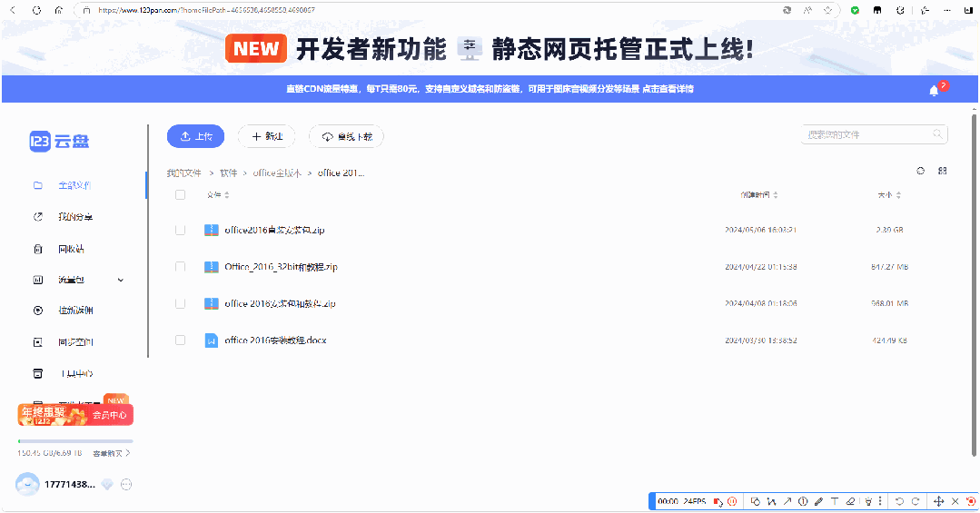This screenshot has height=513, width=980.
Task: Open 同步空间 in the sidebar
Action: point(75,342)
